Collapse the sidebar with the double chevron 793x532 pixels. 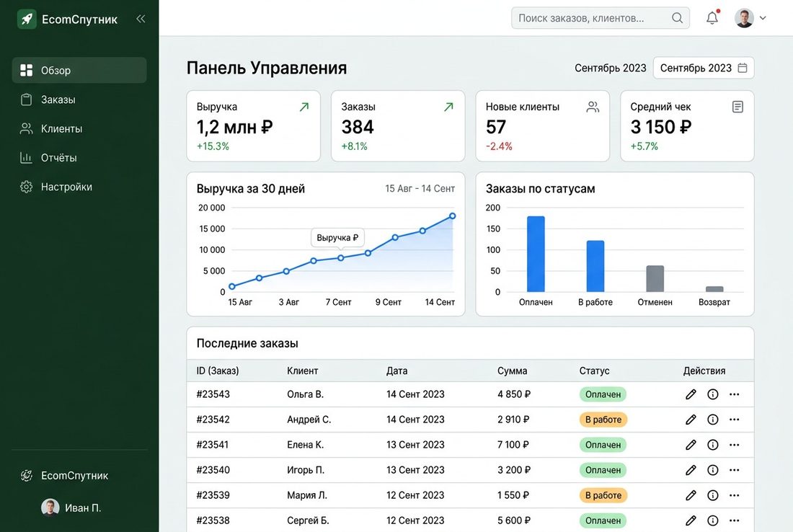coord(141,19)
